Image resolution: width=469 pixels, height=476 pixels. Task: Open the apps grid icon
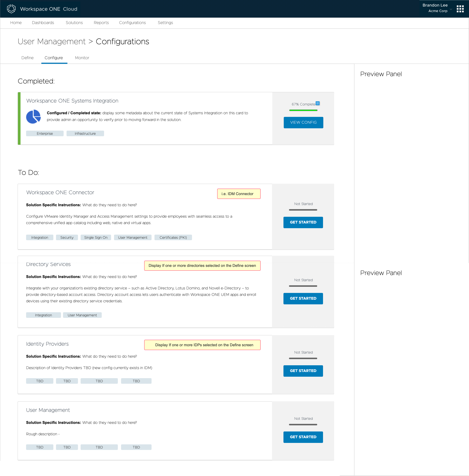pos(460,9)
